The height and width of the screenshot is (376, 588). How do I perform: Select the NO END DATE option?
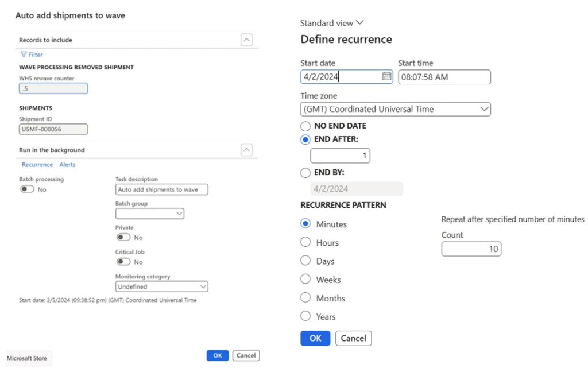pos(305,126)
